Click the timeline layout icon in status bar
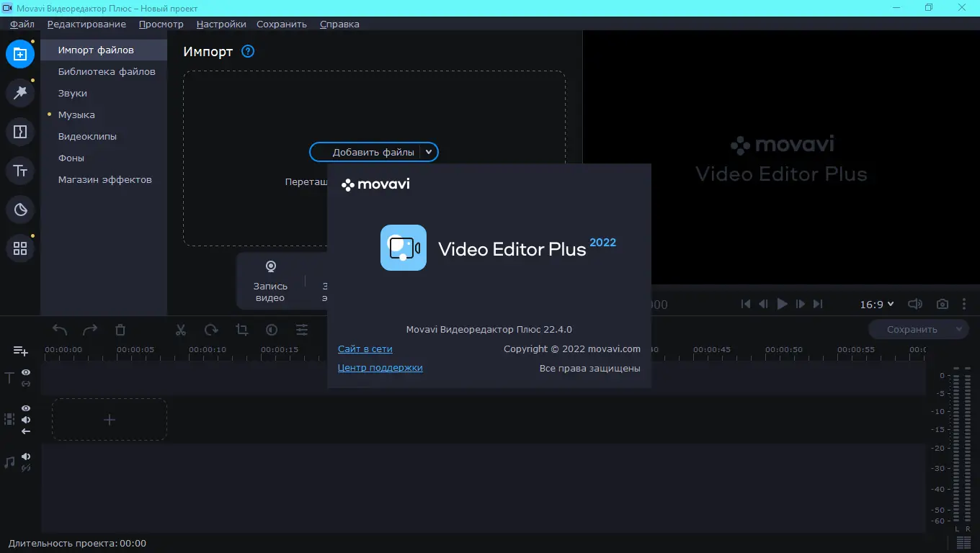The height and width of the screenshot is (553, 980). click(963, 542)
